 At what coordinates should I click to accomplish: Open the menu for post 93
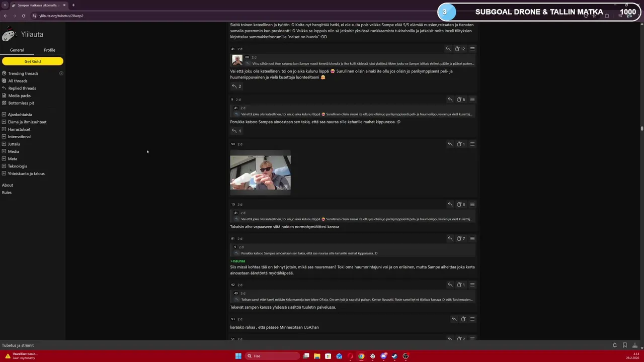click(472, 319)
